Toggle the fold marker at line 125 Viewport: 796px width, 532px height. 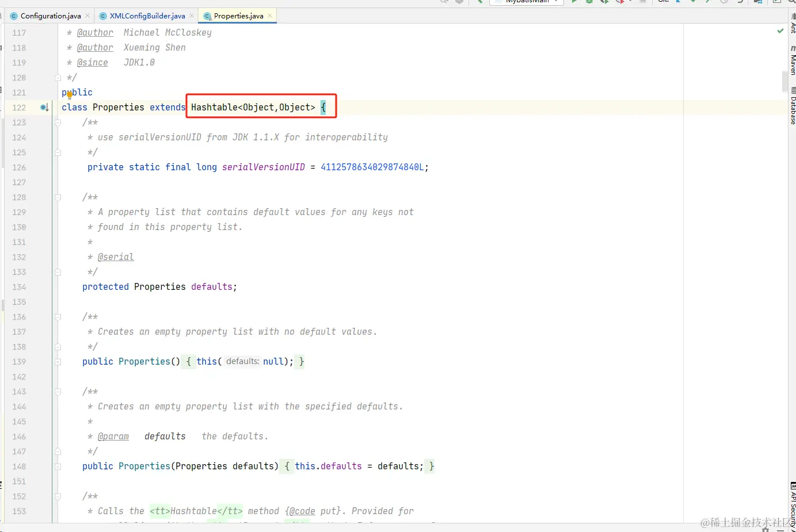[58, 152]
